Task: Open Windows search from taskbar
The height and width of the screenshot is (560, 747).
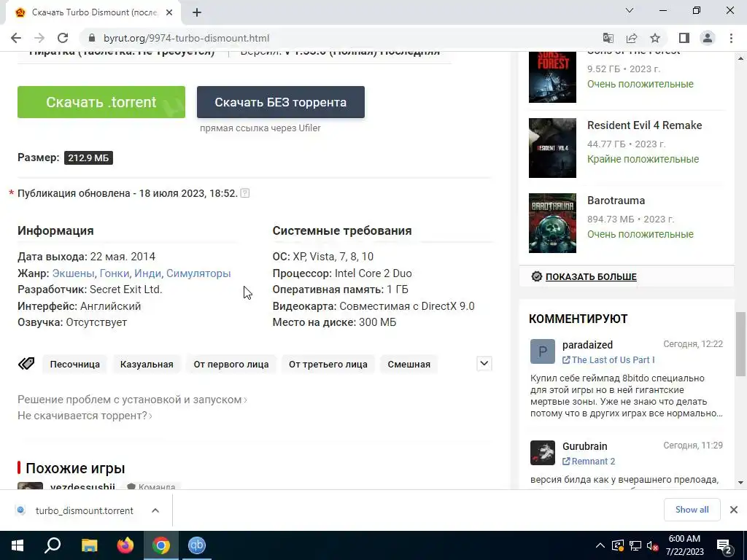Action: (x=53, y=545)
